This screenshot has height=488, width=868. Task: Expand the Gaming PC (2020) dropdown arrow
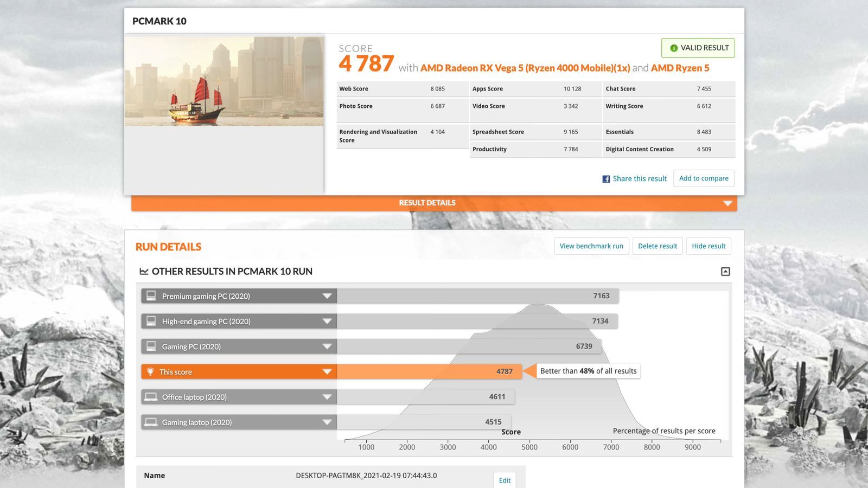tap(327, 346)
